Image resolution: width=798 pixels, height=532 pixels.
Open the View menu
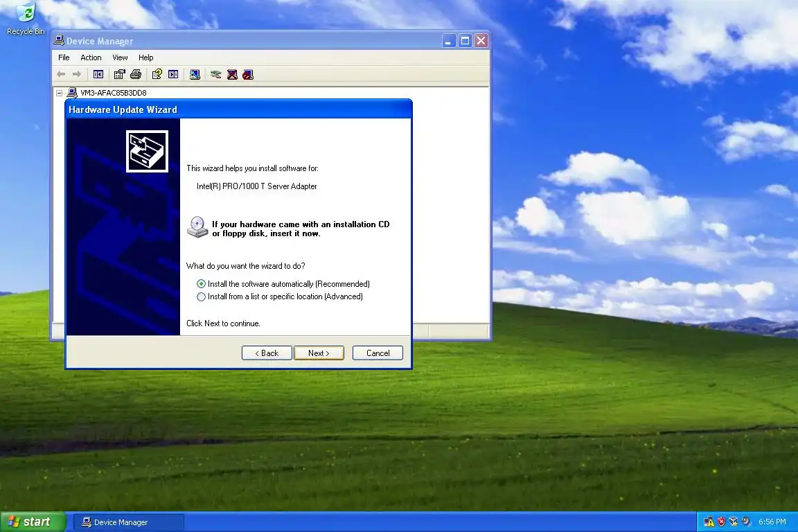[120, 57]
